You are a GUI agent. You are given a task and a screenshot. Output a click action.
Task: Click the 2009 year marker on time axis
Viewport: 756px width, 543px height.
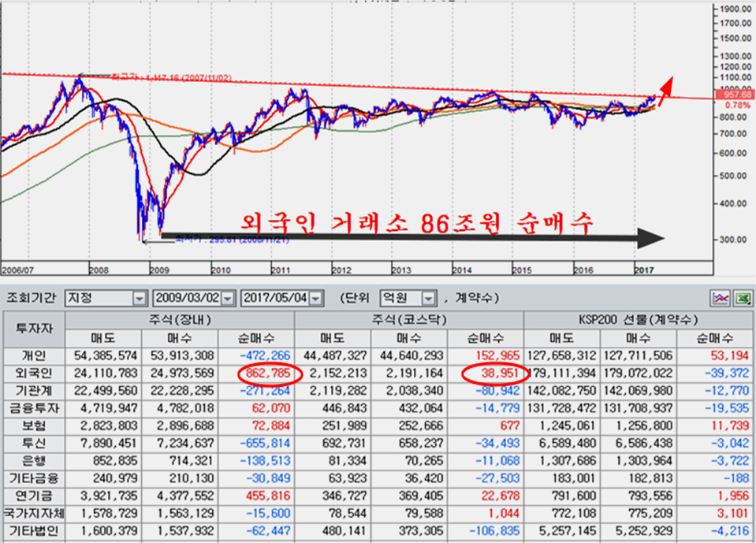pos(159,270)
